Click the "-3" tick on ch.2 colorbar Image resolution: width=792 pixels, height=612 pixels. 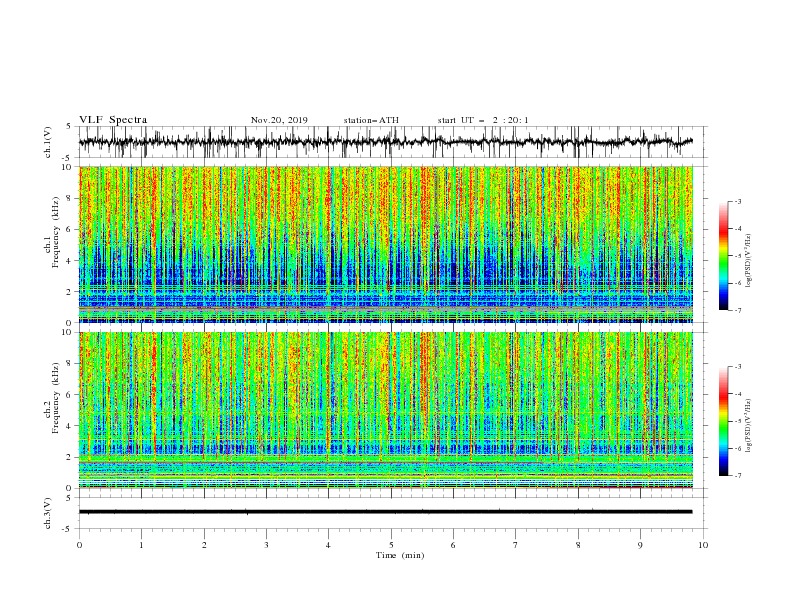coord(738,367)
